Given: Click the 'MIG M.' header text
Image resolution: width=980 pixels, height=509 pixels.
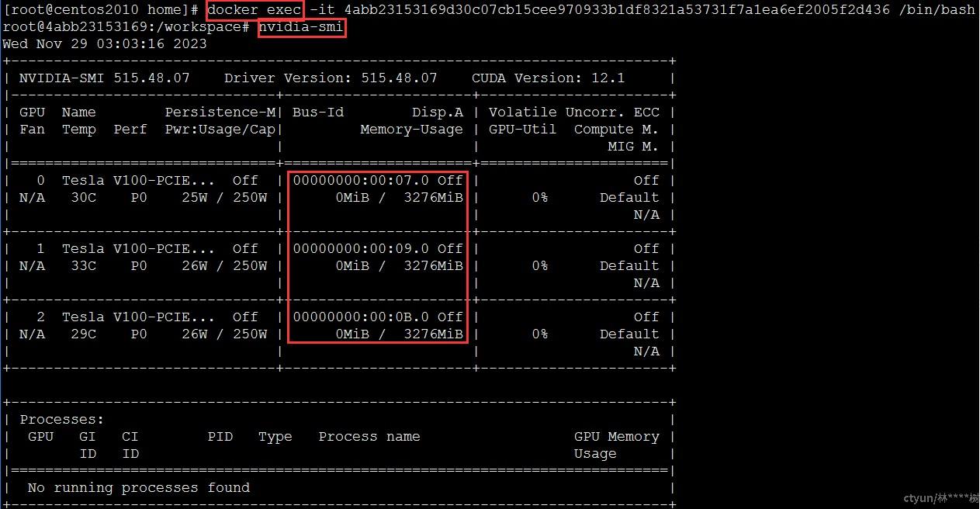Looking at the screenshot, I should click(634, 147).
